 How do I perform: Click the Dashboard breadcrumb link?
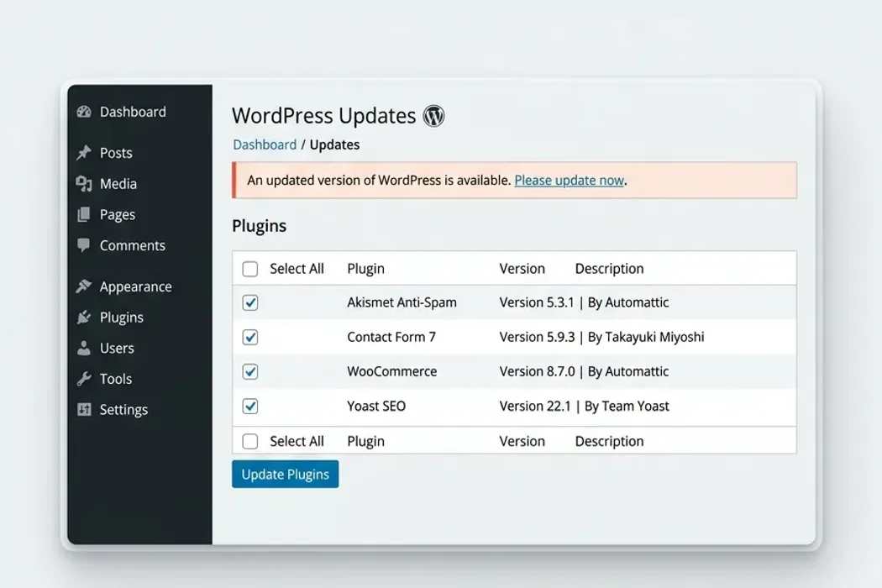pyautogui.click(x=265, y=144)
